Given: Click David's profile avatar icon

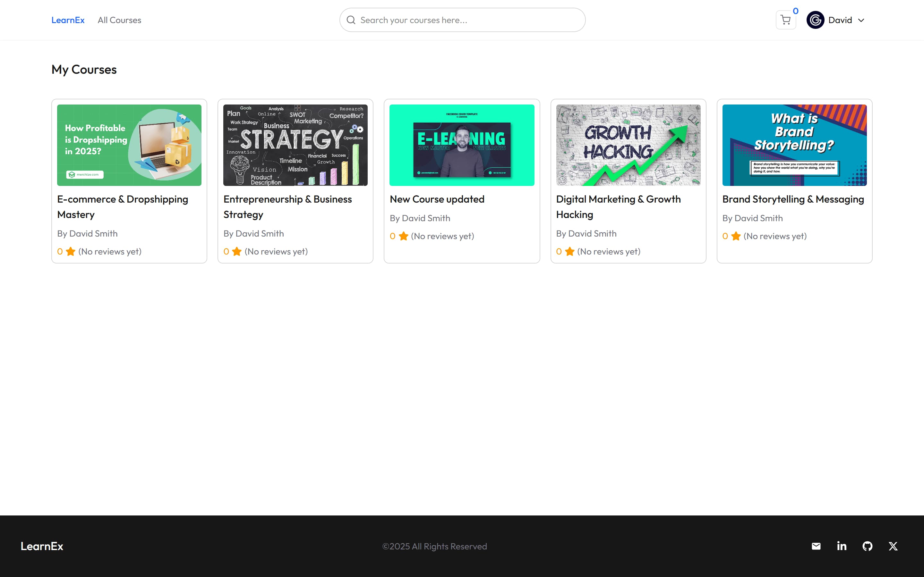Looking at the screenshot, I should [815, 20].
